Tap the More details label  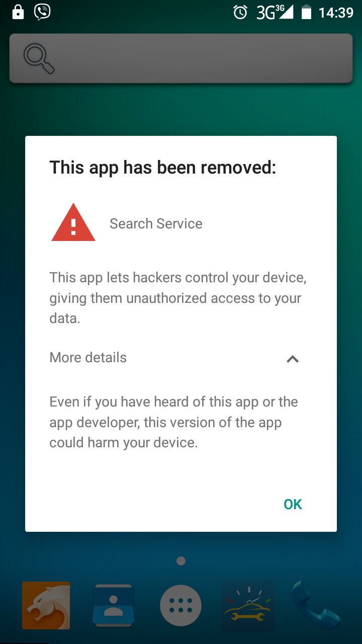[x=88, y=358]
